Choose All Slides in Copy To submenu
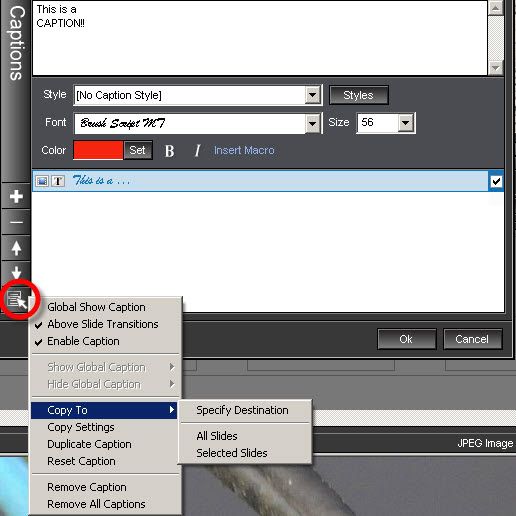516x516 pixels. pos(217,436)
